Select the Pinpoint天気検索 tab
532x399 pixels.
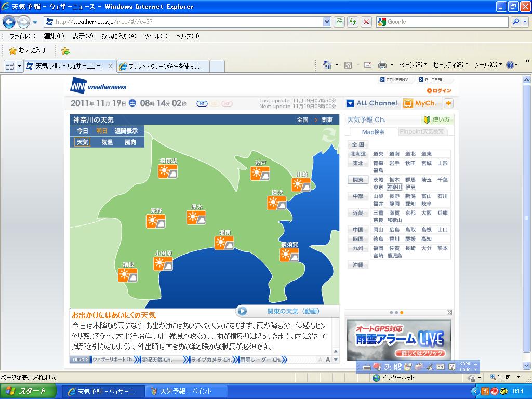point(422,131)
